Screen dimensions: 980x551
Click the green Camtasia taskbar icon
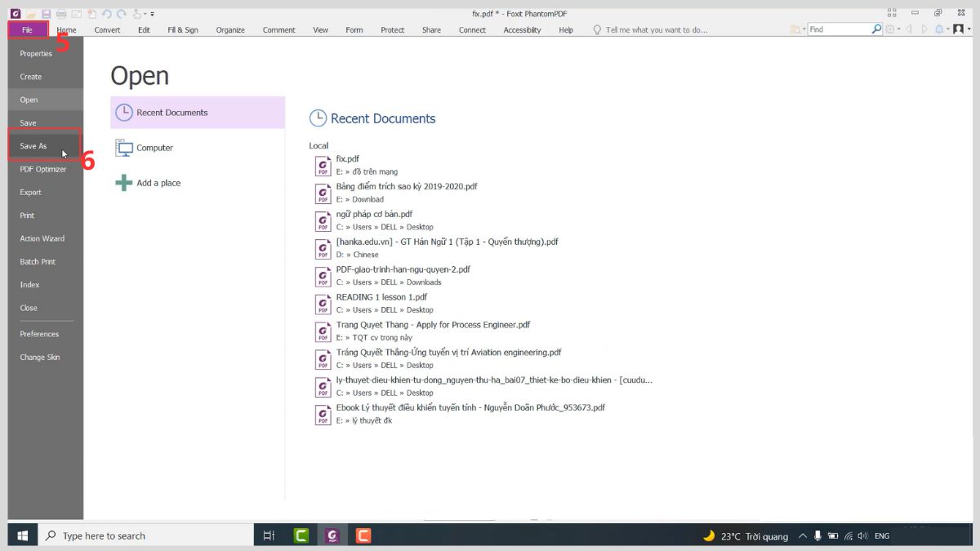(x=301, y=535)
